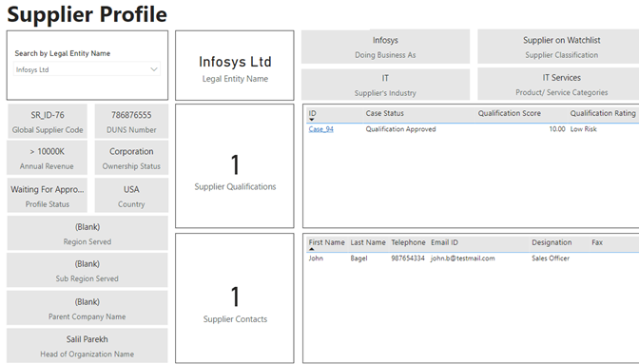Click the IT Services Product/Service Categories card
Viewport: 639px width, 364px height.
558,85
